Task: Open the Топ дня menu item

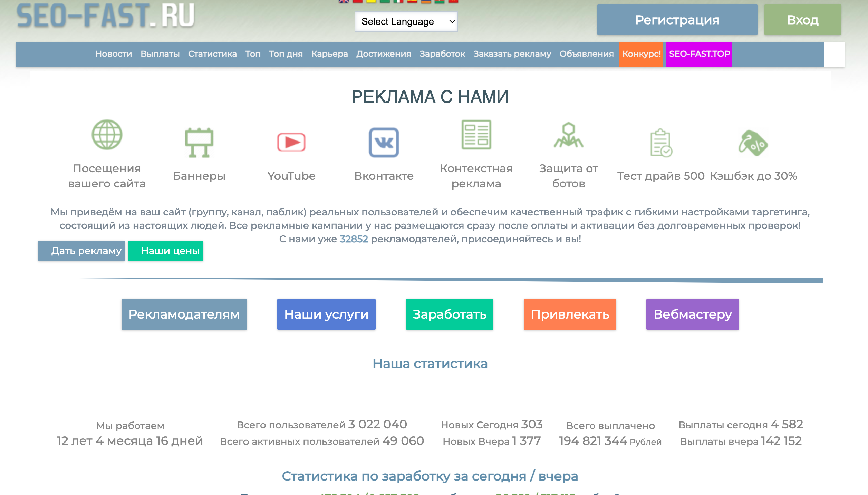Action: point(286,54)
